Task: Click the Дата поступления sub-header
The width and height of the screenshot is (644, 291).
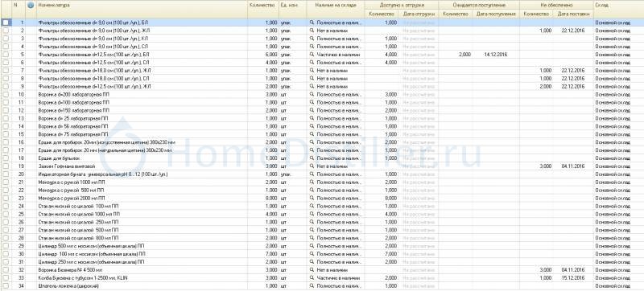Action: pyautogui.click(x=496, y=14)
